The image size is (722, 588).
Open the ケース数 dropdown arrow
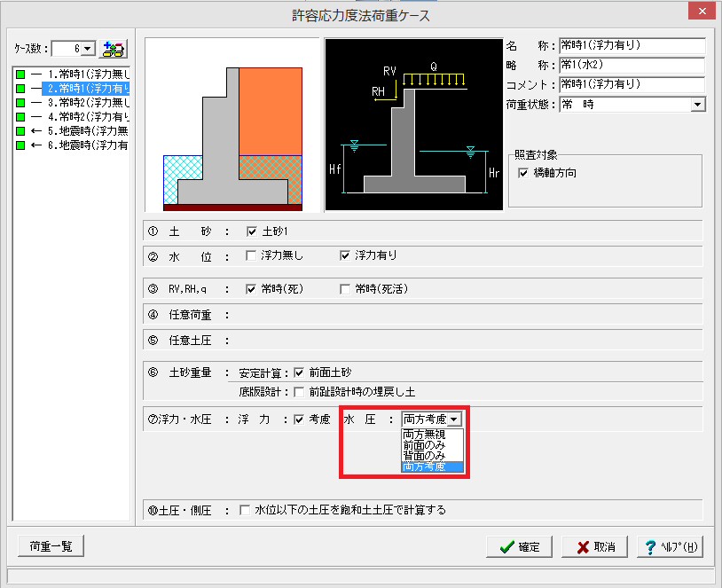(x=88, y=49)
